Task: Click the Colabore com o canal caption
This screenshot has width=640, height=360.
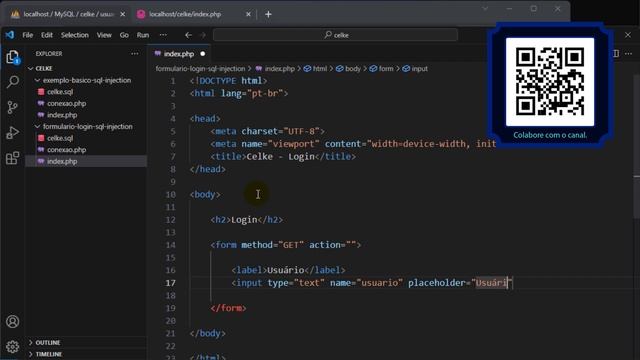Action: 550,135
